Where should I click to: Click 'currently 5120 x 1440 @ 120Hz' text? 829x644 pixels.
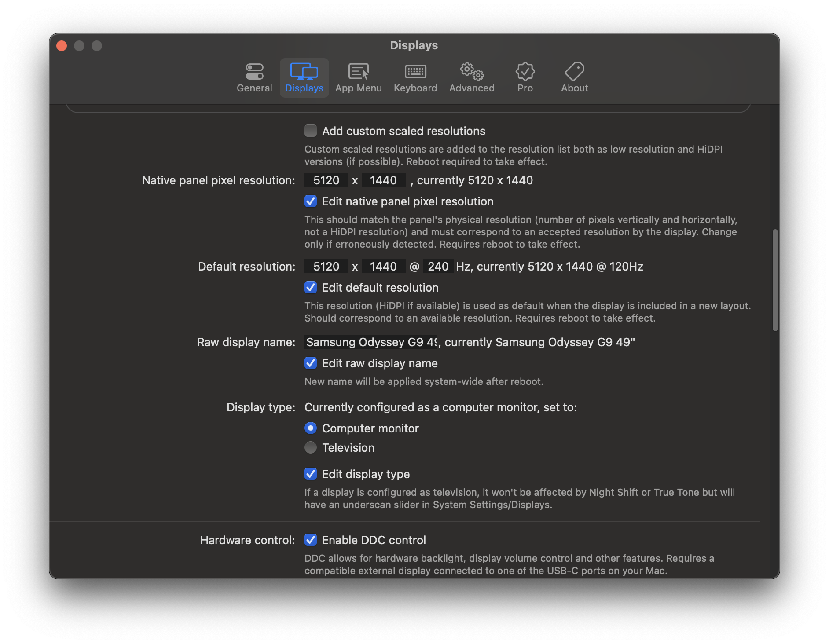pyautogui.click(x=560, y=267)
